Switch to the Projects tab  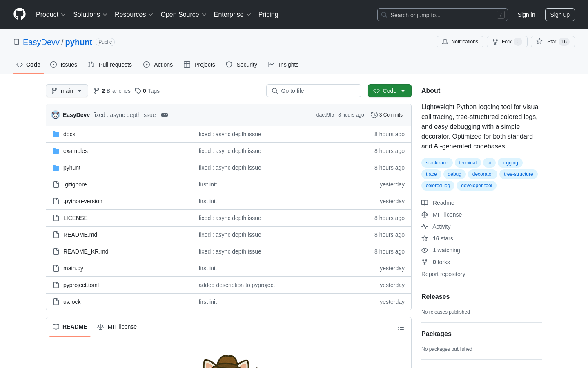coord(199,65)
